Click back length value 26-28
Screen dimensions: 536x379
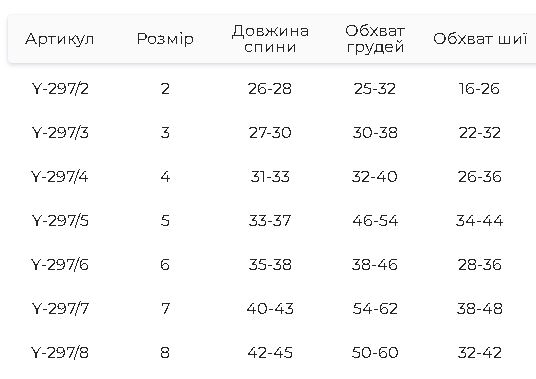(x=270, y=89)
